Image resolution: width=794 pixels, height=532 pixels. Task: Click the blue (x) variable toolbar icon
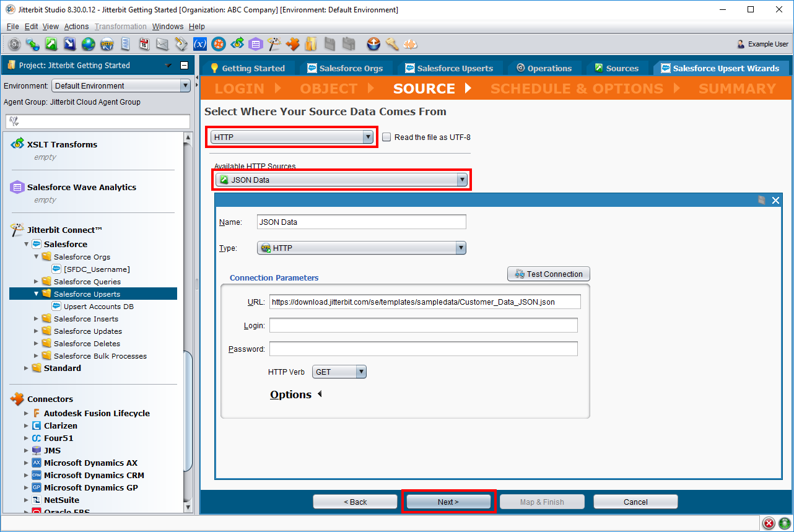[199, 44]
